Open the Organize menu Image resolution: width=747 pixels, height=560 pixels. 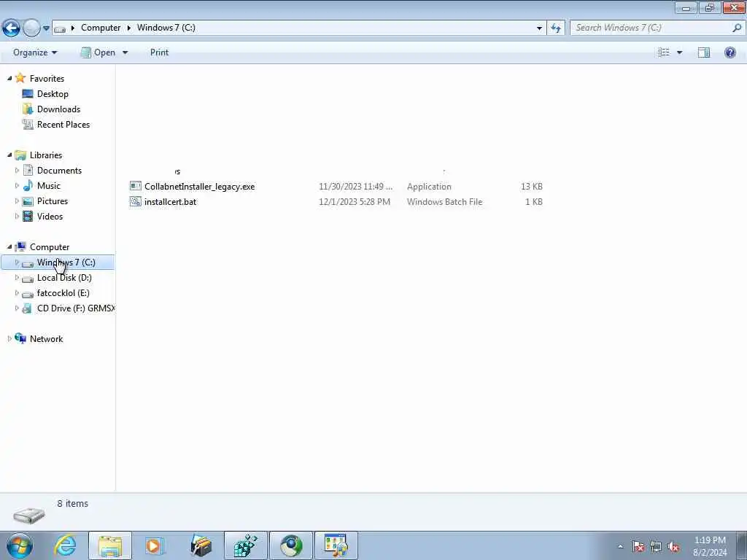point(35,52)
